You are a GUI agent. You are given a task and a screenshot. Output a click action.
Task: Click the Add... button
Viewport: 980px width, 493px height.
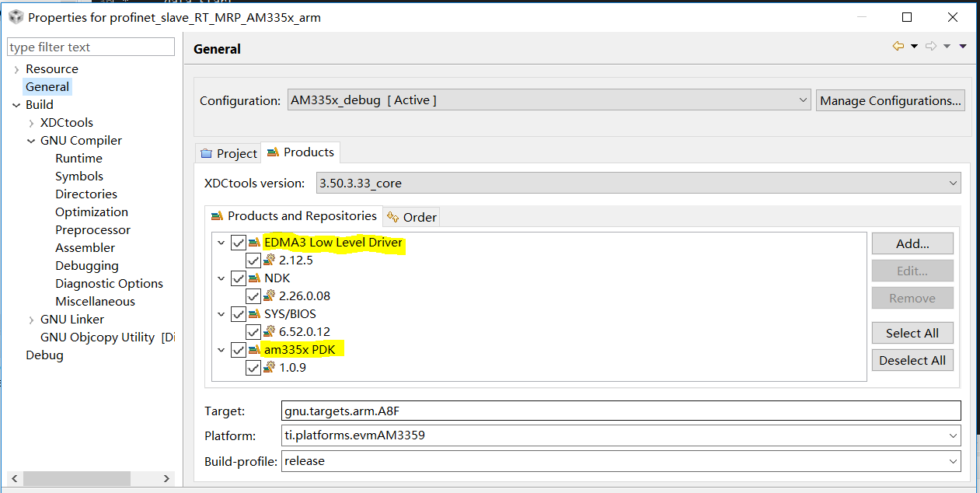(x=912, y=243)
